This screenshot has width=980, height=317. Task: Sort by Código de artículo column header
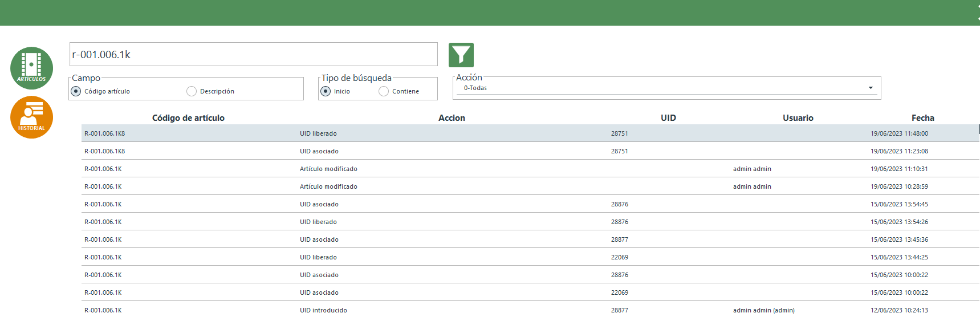188,118
